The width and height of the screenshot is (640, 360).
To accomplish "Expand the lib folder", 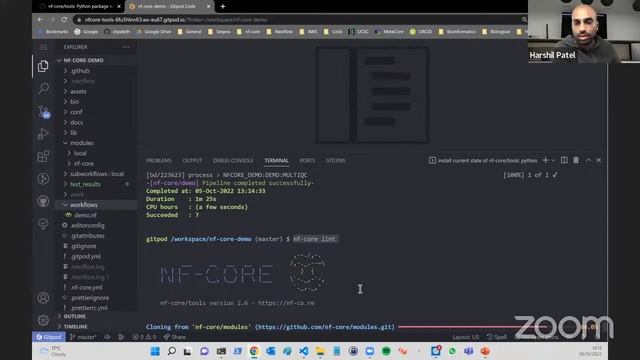I will [x=96, y=133].
